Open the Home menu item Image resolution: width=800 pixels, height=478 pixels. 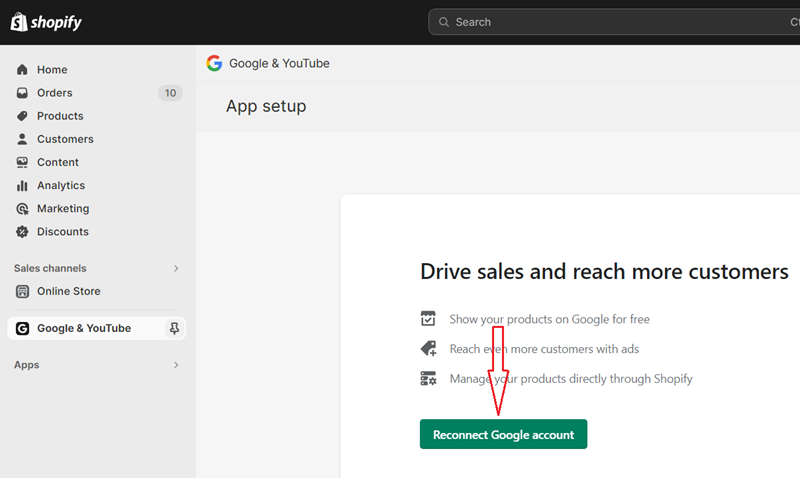[52, 69]
